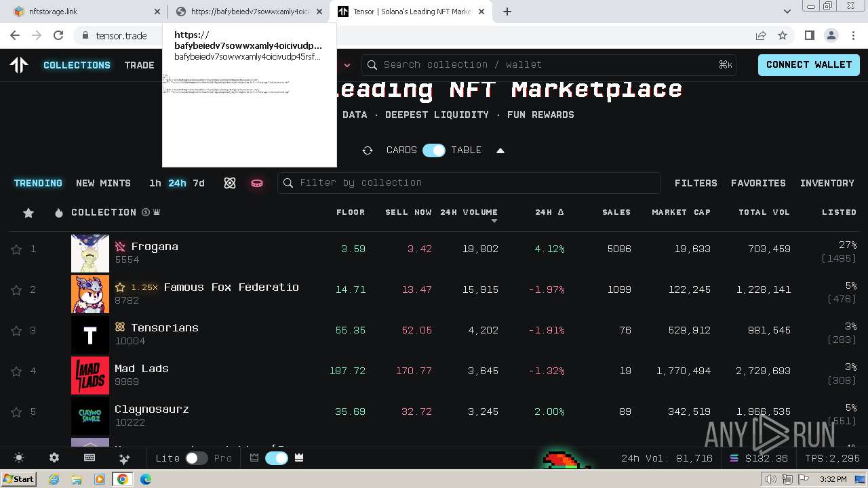This screenshot has height=488, width=868.
Task: Sort by the 24H VOLUME column header
Action: [x=469, y=212]
